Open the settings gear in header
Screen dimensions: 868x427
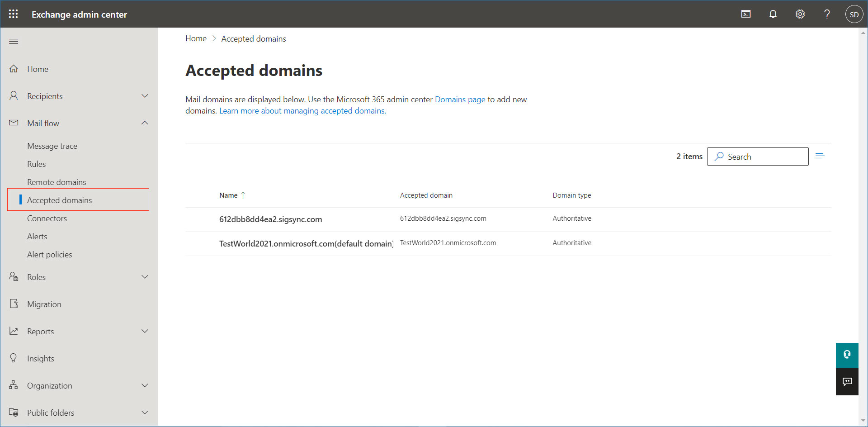point(800,14)
